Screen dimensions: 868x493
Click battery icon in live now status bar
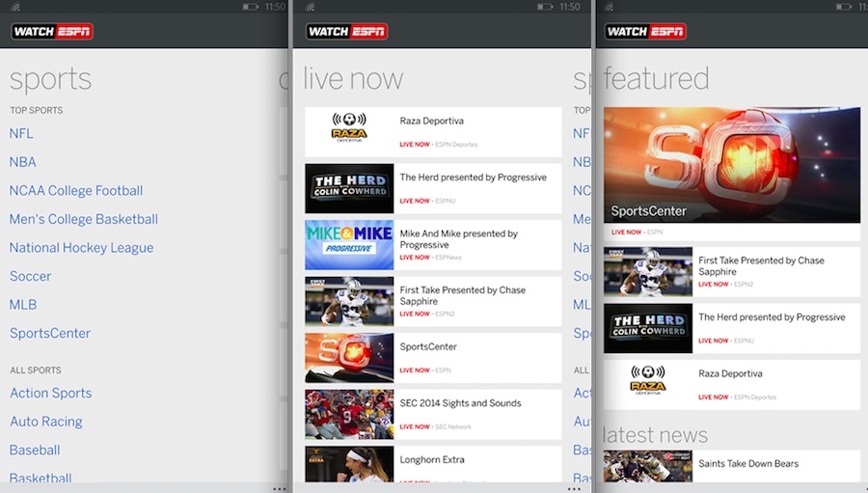pos(545,7)
